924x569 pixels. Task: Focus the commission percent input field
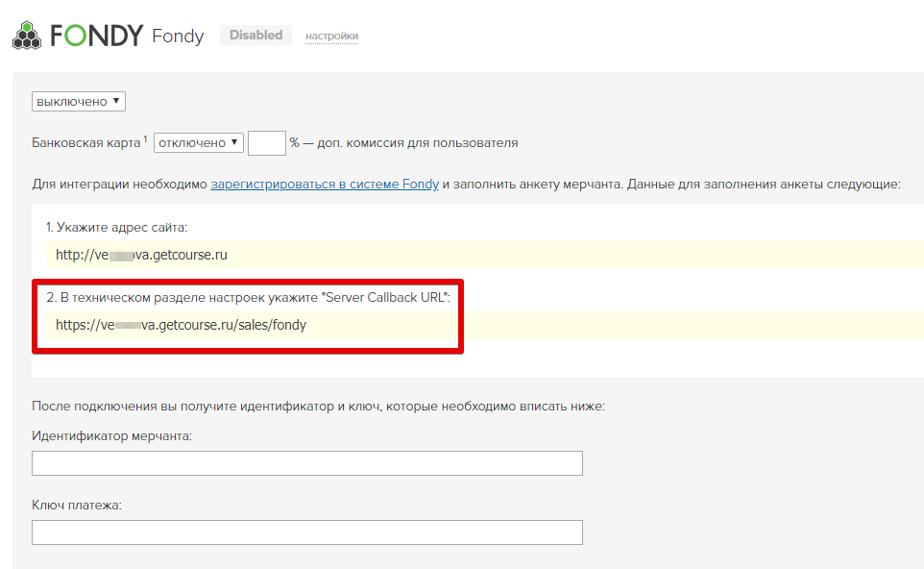coord(267,143)
